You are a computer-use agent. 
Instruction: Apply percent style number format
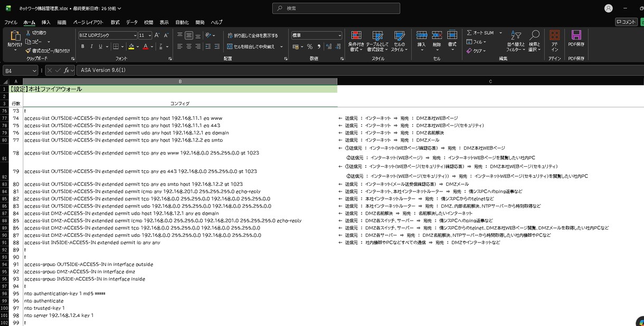(310, 46)
